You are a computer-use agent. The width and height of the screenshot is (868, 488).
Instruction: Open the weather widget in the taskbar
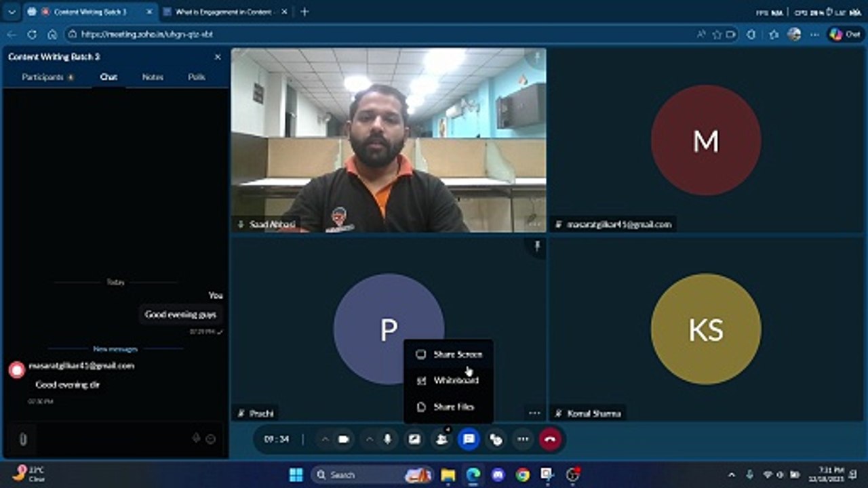pyautogui.click(x=29, y=474)
